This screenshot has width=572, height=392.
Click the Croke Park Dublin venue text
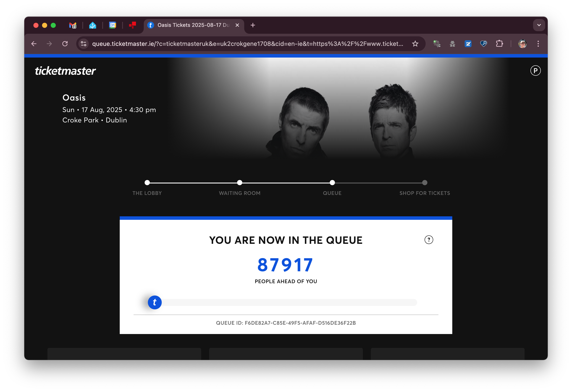click(x=95, y=120)
